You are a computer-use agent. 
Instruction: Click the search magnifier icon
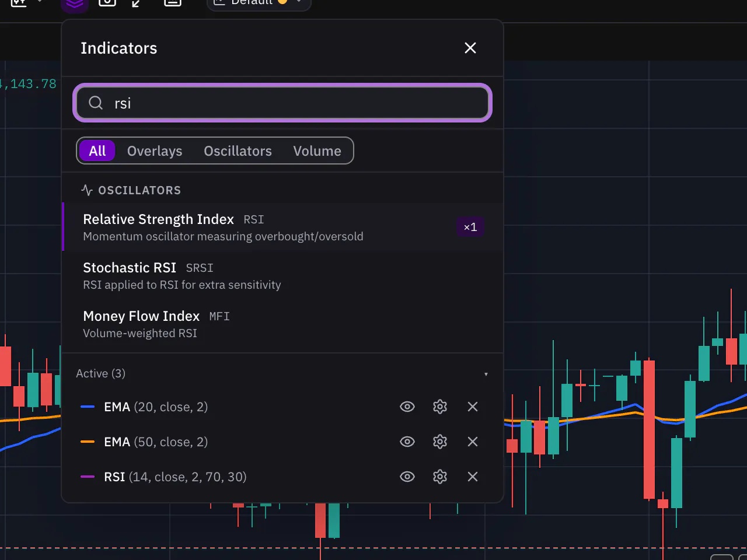[x=96, y=103]
